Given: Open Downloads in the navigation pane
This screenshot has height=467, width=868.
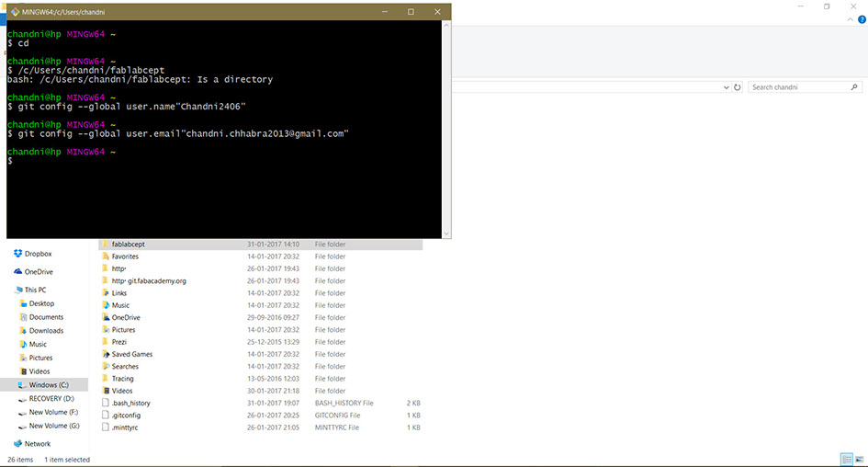Looking at the screenshot, I should click(x=41, y=331).
